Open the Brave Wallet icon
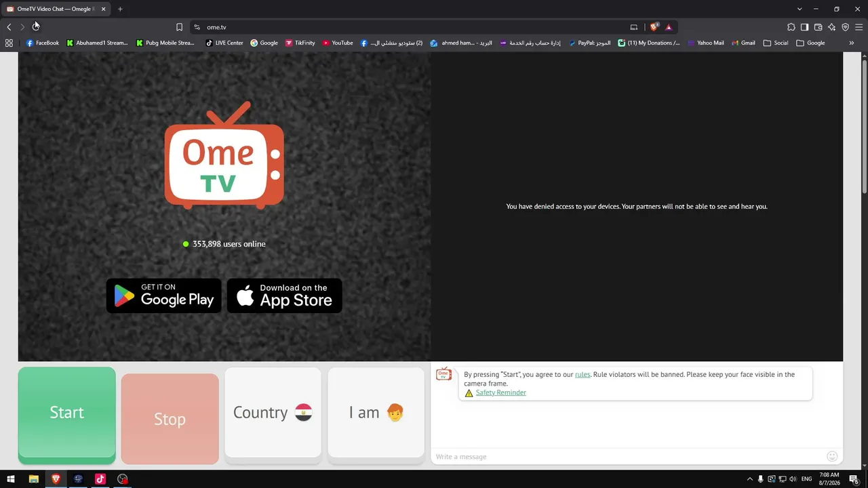This screenshot has height=488, width=868. 818,27
